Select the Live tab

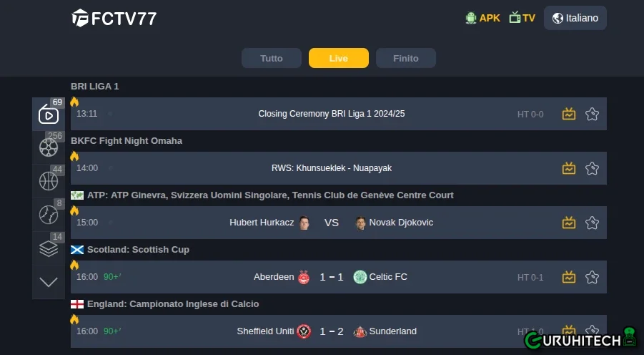click(x=338, y=58)
